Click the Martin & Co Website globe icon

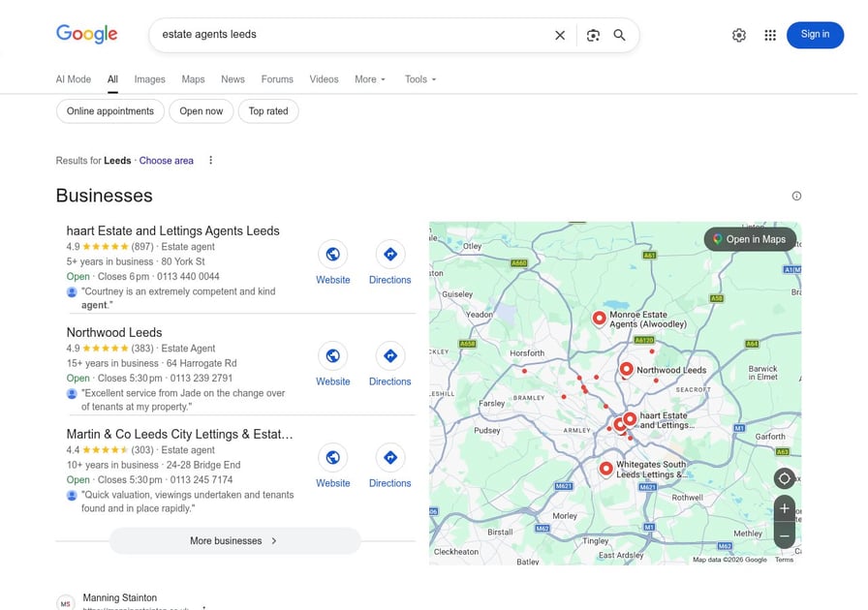(332, 458)
